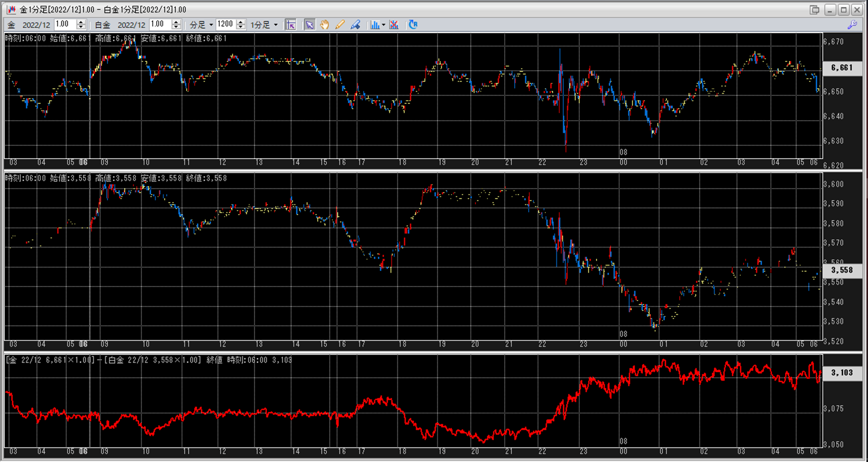This screenshot has height=462, width=868.
Task: Click the wrench settings icon
Action: [x=852, y=25]
